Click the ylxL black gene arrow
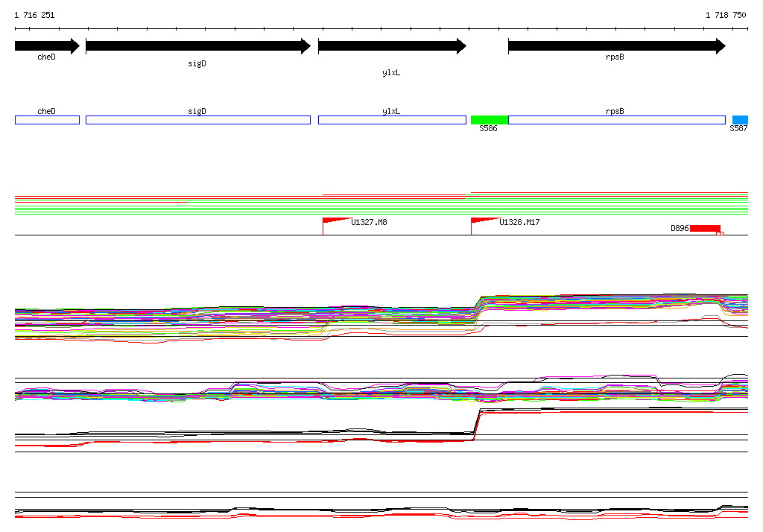Screen dimensions: 763x532 click(x=392, y=46)
